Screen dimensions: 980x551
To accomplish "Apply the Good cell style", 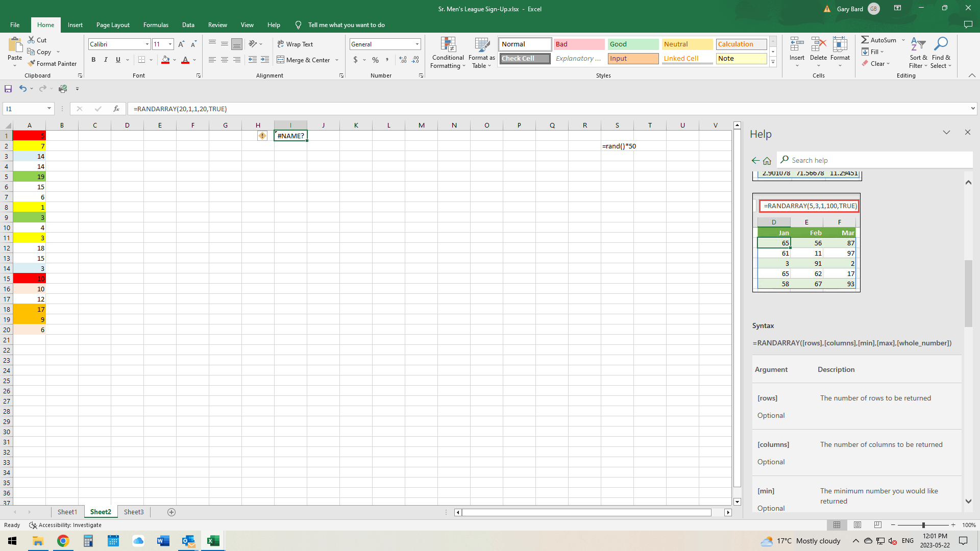I will coord(633,44).
